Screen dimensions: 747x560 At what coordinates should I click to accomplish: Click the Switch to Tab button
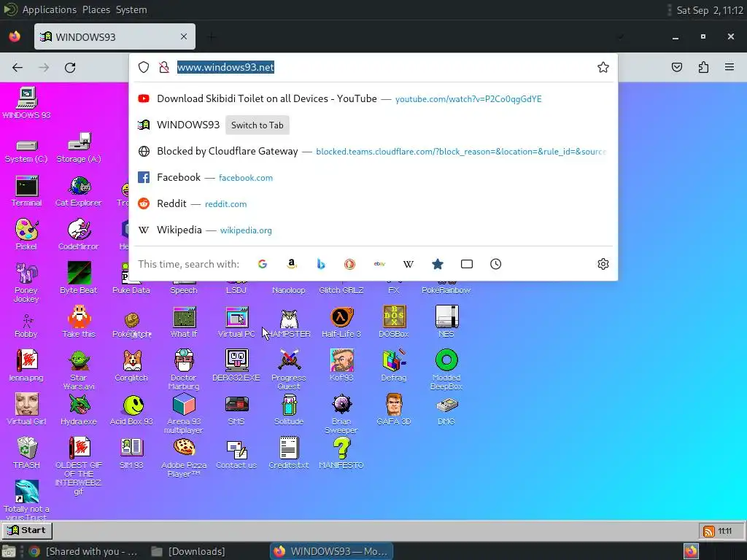pyautogui.click(x=258, y=125)
